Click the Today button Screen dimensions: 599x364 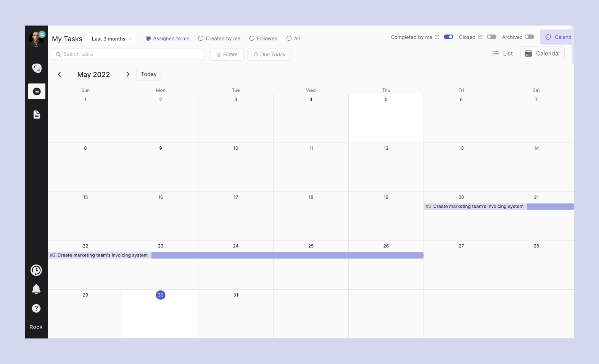149,74
